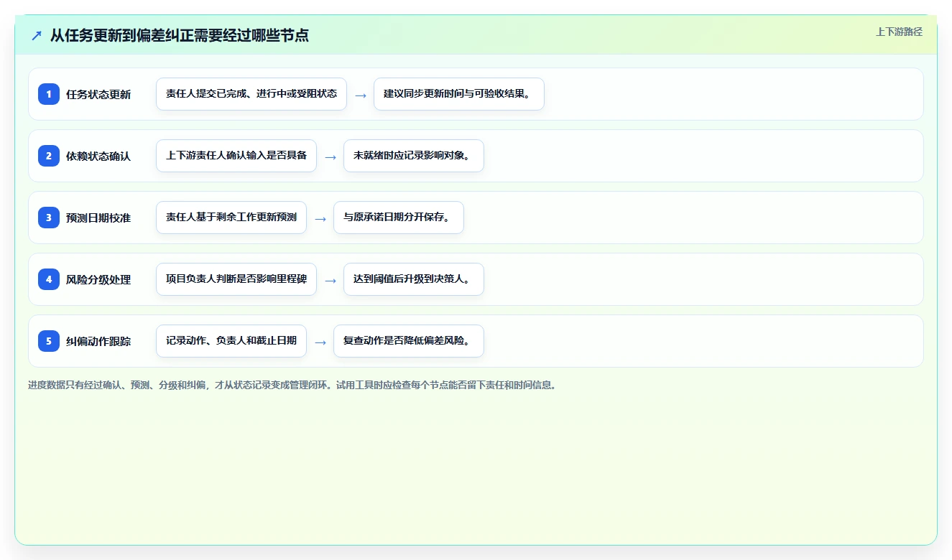Click the arrow in the 任务状态更新 row
Image resolution: width=952 pixels, height=560 pixels.
(361, 95)
